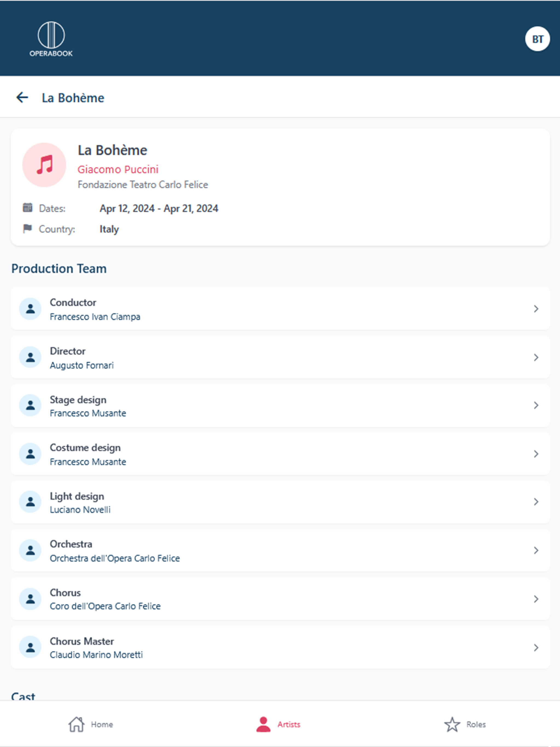Viewport: 560px width, 747px height.
Task: Switch to the Home tab
Action: pos(91,724)
